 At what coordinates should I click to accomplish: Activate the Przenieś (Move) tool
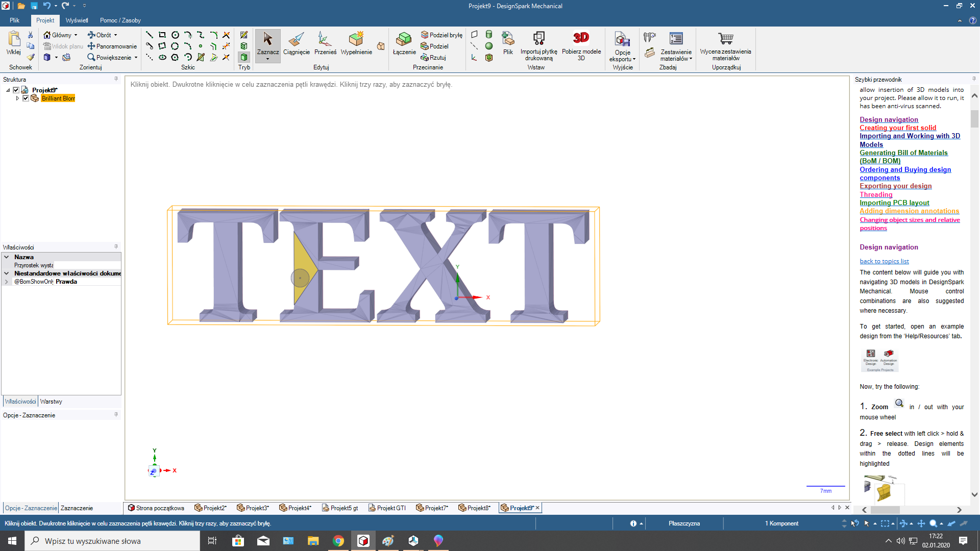click(325, 40)
